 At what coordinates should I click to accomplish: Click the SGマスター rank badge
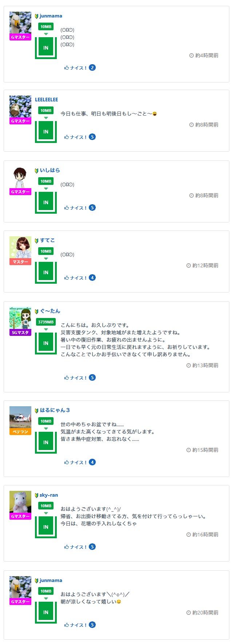20,333
